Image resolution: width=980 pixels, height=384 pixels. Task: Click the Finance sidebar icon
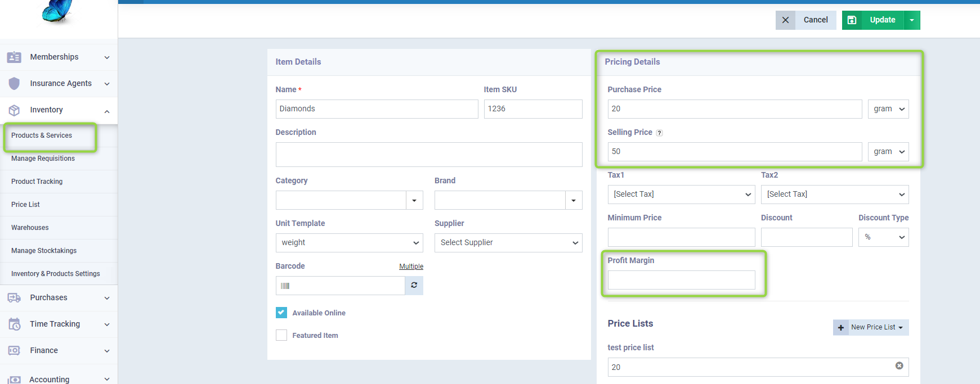(x=14, y=351)
